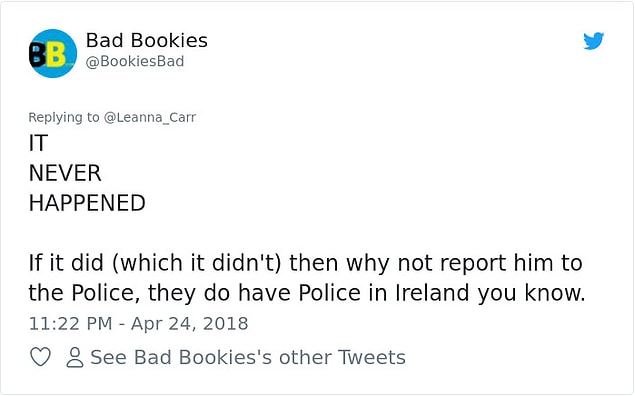This screenshot has height=396, width=635.
Task: Click the person silhouette icon
Action: pyautogui.click(x=75, y=357)
